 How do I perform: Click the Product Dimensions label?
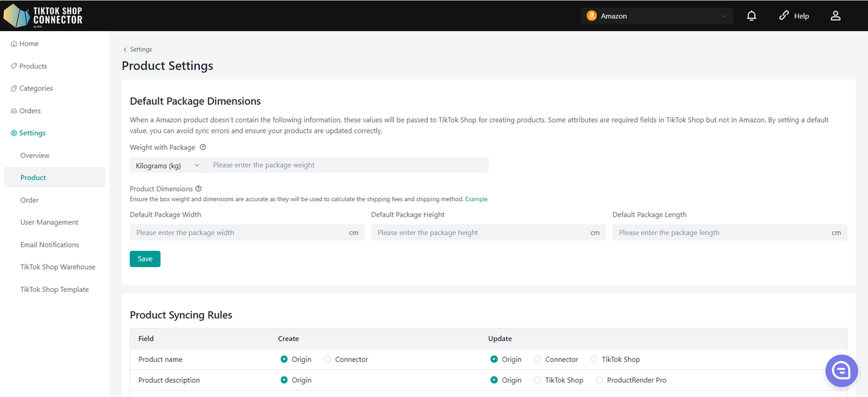click(x=161, y=189)
